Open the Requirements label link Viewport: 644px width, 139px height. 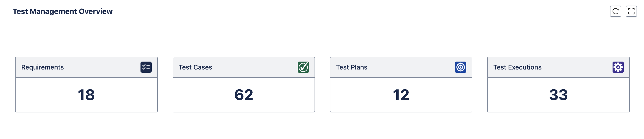42,67
